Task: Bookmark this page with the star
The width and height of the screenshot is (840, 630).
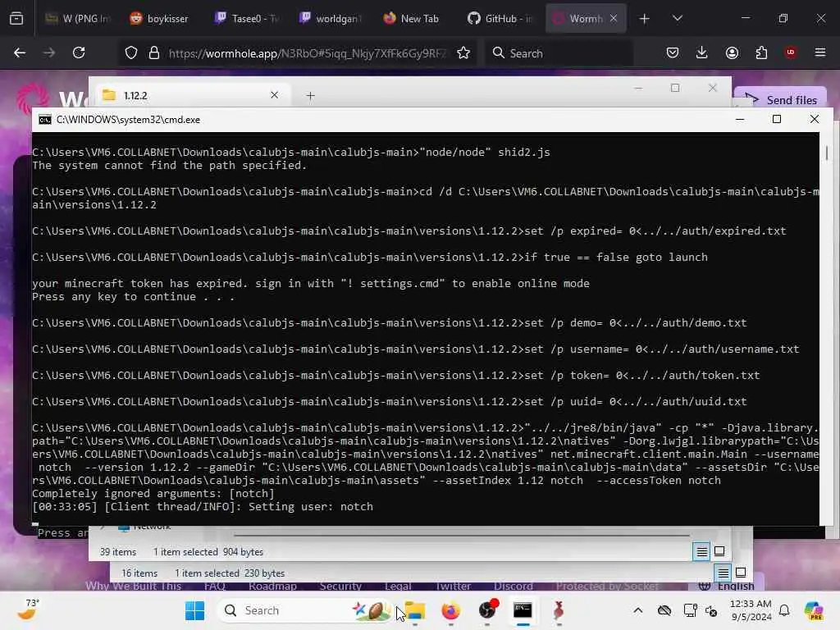Action: [463, 53]
